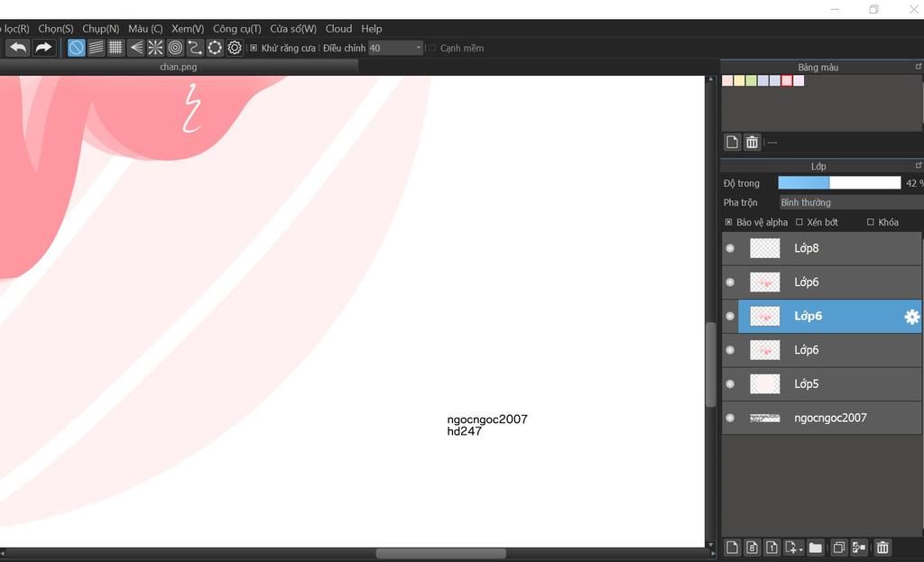924x562 pixels.
Task: Switch to the chan.png document tab
Action: [x=178, y=67]
